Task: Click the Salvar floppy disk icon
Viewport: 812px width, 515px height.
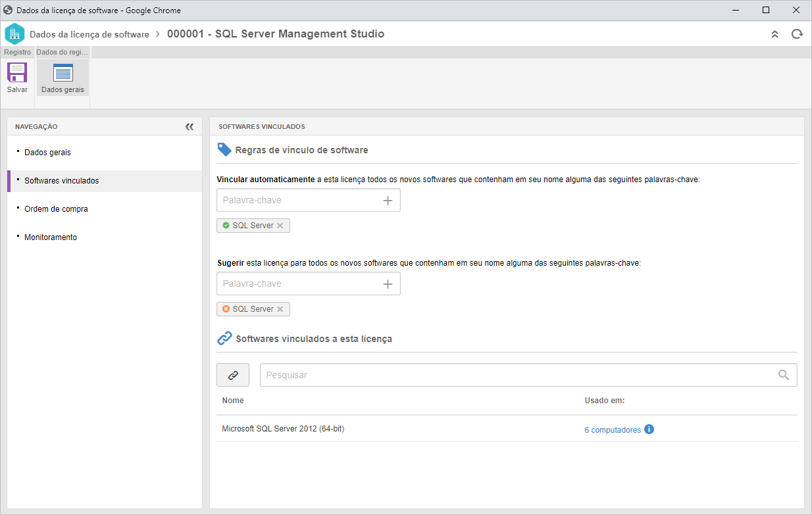Action: click(16, 72)
